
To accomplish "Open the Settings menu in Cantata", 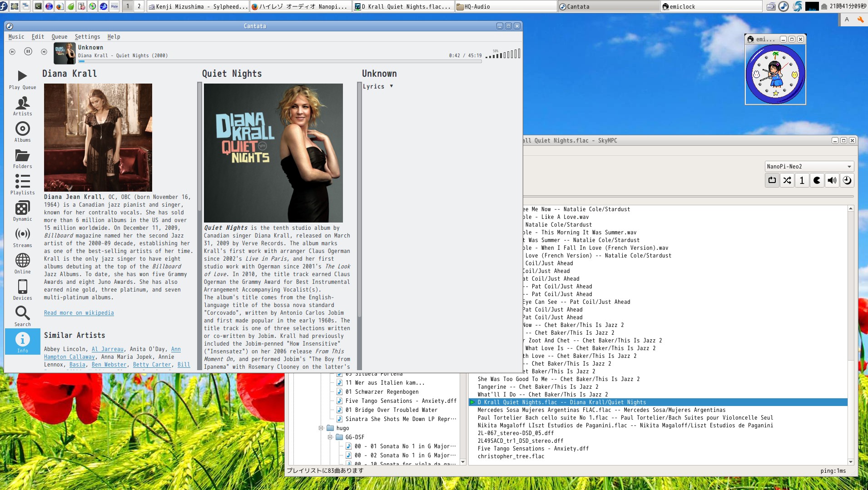I will click(87, 37).
